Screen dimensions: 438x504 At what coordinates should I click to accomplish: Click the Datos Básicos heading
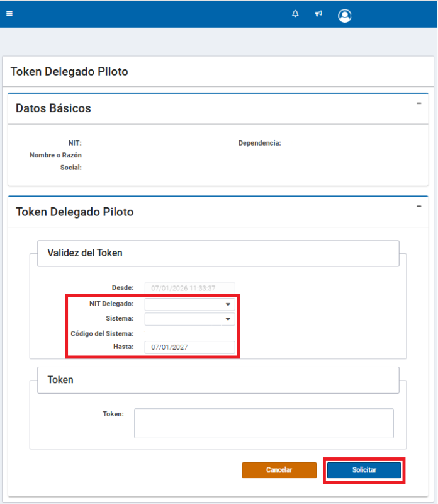[53, 108]
